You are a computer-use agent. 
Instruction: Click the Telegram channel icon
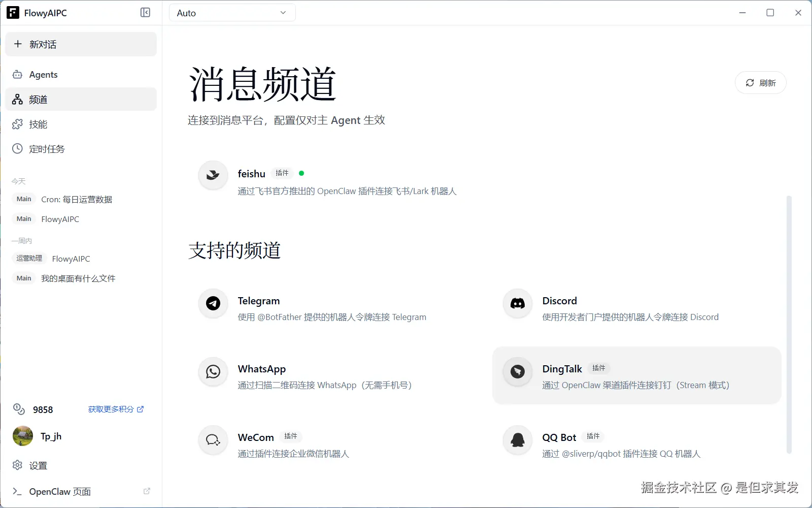click(213, 303)
